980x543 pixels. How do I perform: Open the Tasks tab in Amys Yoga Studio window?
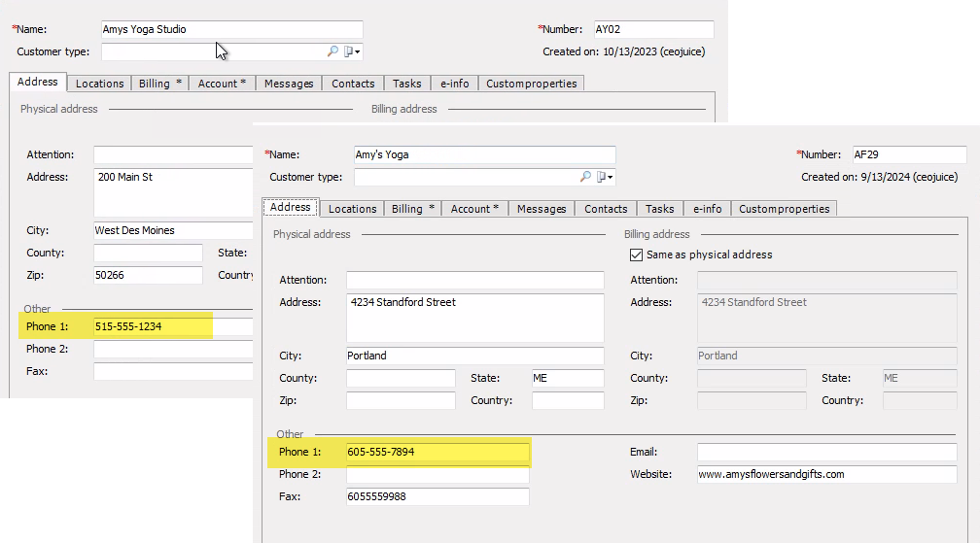(x=406, y=84)
